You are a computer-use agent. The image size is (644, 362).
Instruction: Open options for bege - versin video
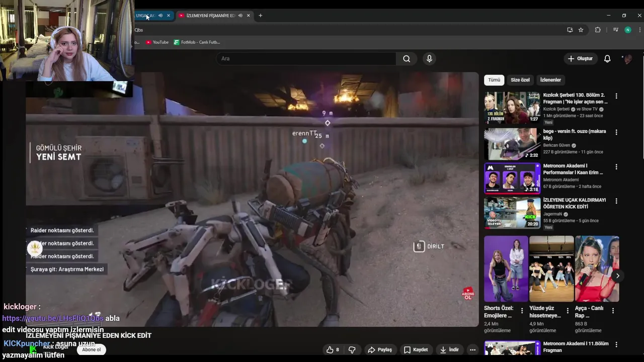(x=616, y=132)
